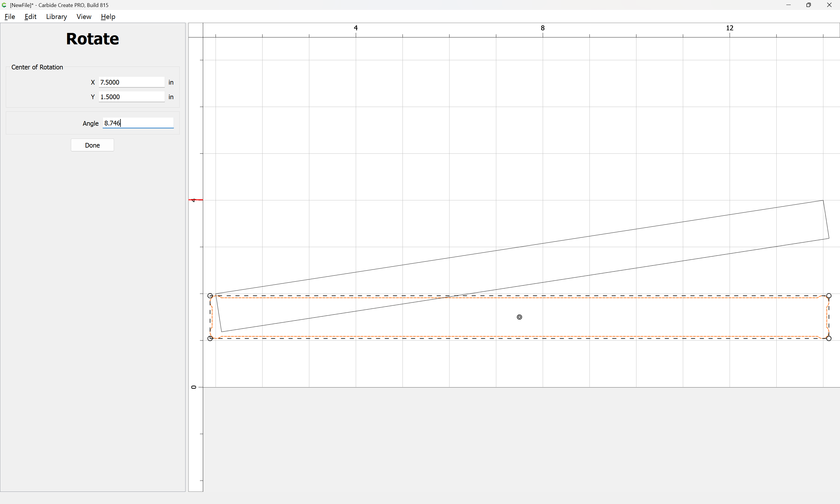This screenshot has height=504, width=840.
Task: Click the bottom-right selection handle
Action: click(829, 338)
